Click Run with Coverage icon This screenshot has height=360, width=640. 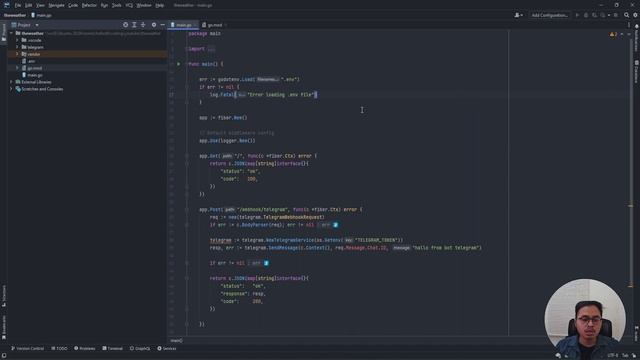click(x=594, y=15)
